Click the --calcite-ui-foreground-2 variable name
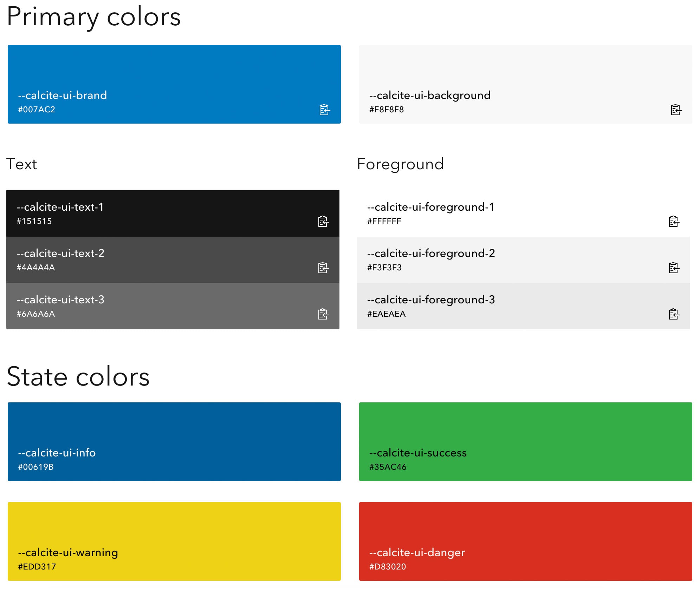The image size is (700, 599). (x=431, y=253)
